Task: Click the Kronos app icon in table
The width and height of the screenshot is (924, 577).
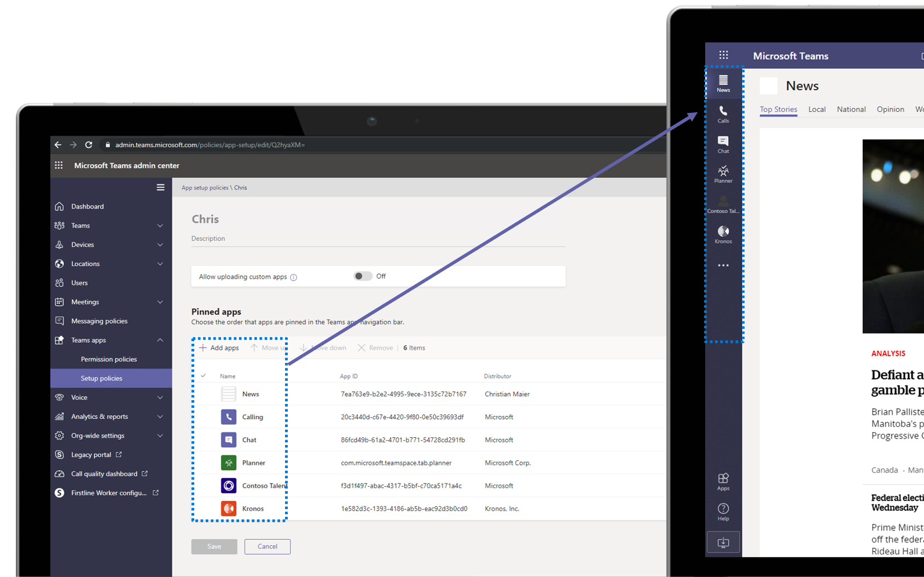Action: click(229, 509)
